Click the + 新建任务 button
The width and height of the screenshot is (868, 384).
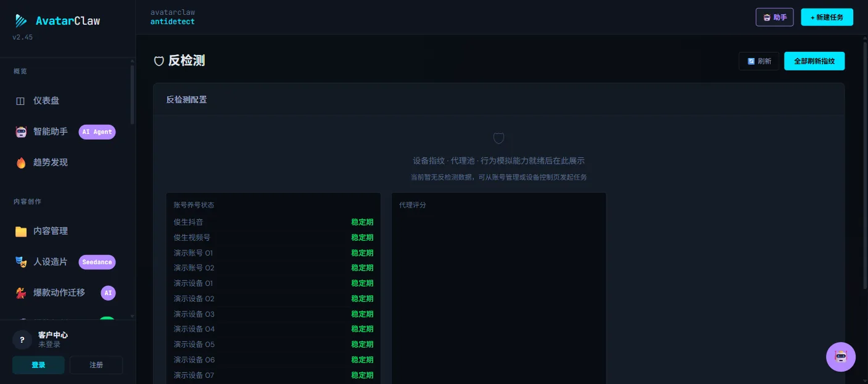coord(827,17)
